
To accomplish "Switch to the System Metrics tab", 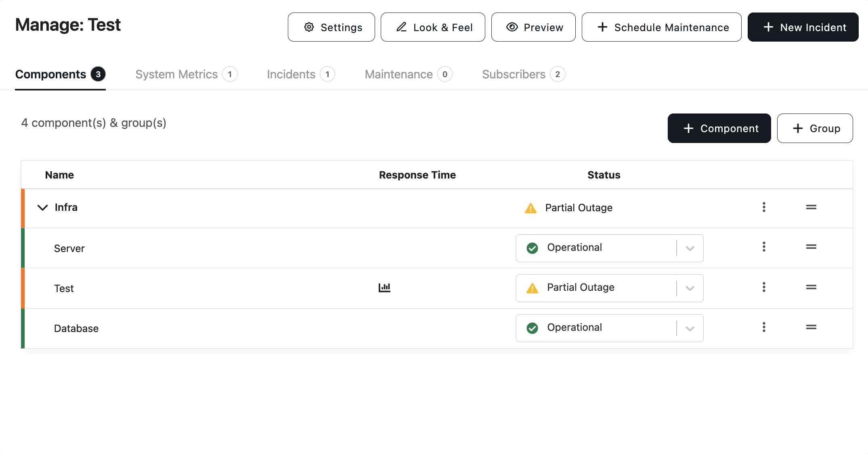I will point(186,74).
